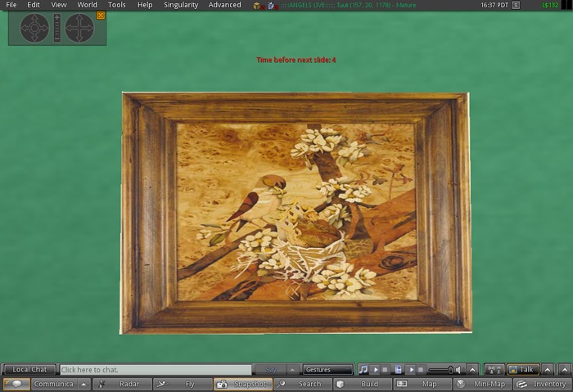Viewport: 573px width, 392px height.
Task: Open the Advanced menu
Action: point(224,5)
